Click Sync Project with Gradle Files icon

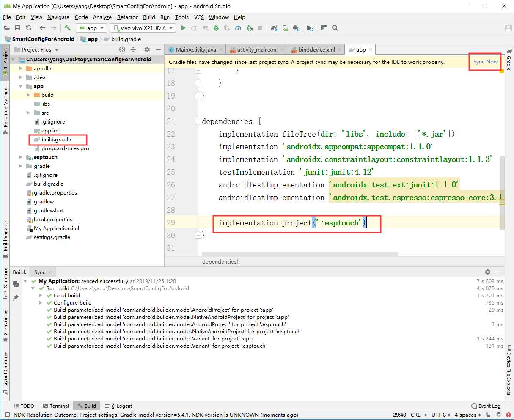pyautogui.click(x=274, y=28)
